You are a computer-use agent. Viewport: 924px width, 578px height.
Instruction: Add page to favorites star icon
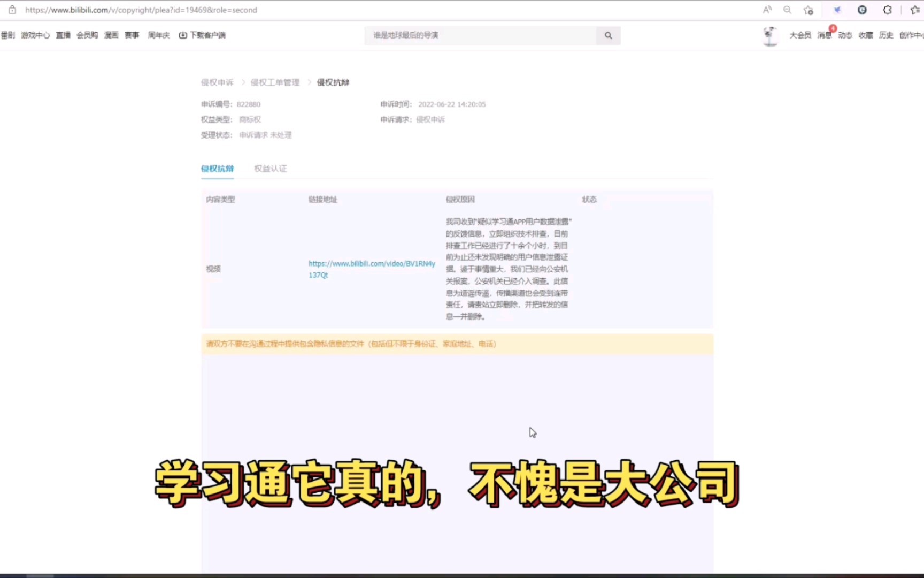pos(808,10)
